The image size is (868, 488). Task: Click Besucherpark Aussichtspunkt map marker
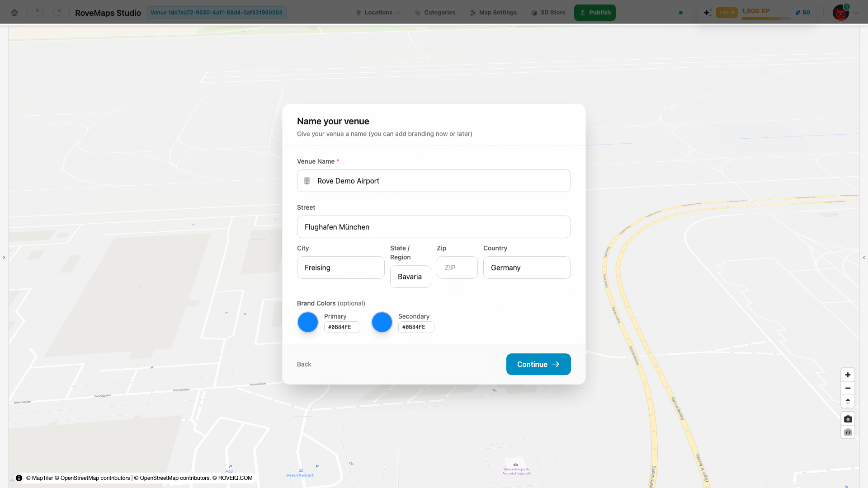[516, 469]
